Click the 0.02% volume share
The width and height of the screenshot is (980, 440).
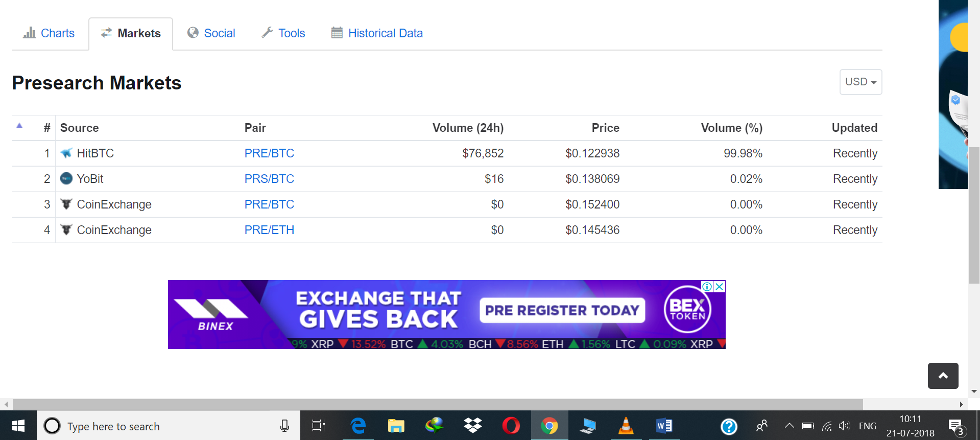point(746,179)
